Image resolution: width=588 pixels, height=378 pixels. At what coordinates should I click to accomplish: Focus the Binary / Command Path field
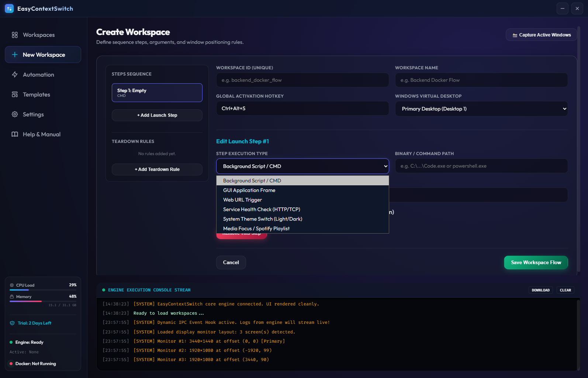[x=481, y=166]
